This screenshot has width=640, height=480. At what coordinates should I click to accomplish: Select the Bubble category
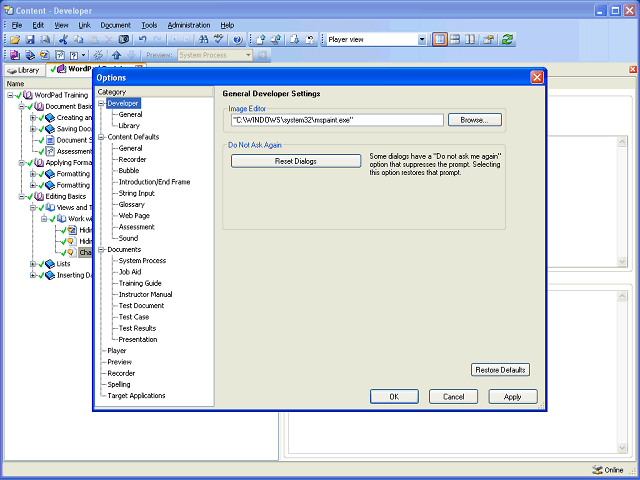[129, 171]
